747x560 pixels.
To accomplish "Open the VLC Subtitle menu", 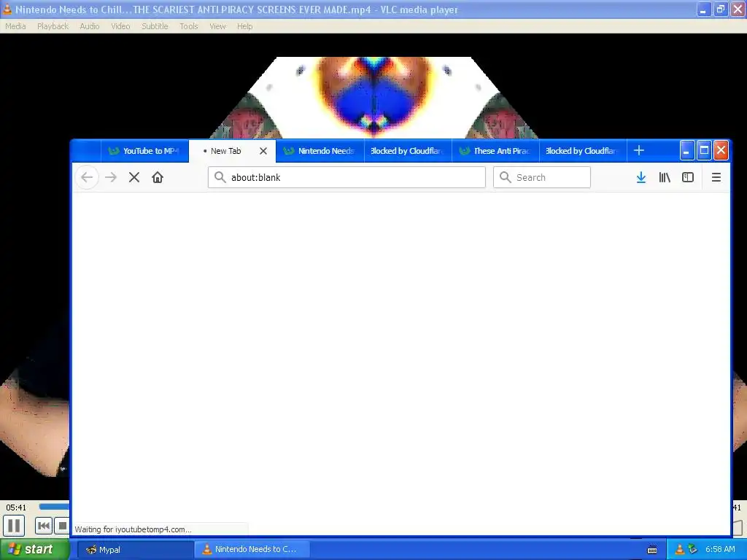I will click(x=155, y=26).
